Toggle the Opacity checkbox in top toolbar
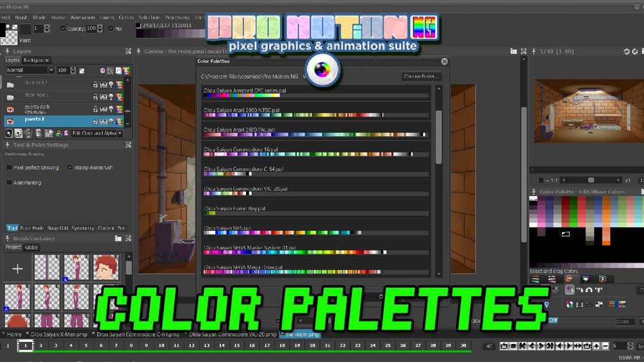The image size is (644, 362). point(63,28)
